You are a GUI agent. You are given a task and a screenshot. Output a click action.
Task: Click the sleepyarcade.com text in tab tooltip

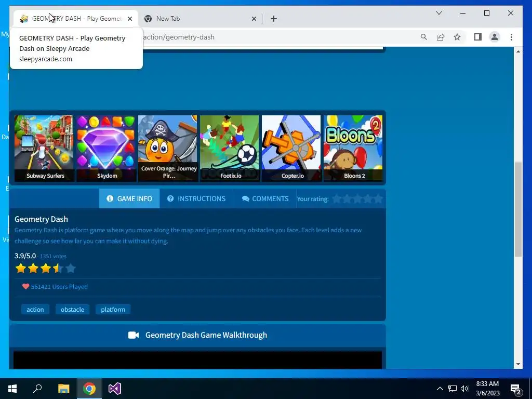(x=46, y=59)
